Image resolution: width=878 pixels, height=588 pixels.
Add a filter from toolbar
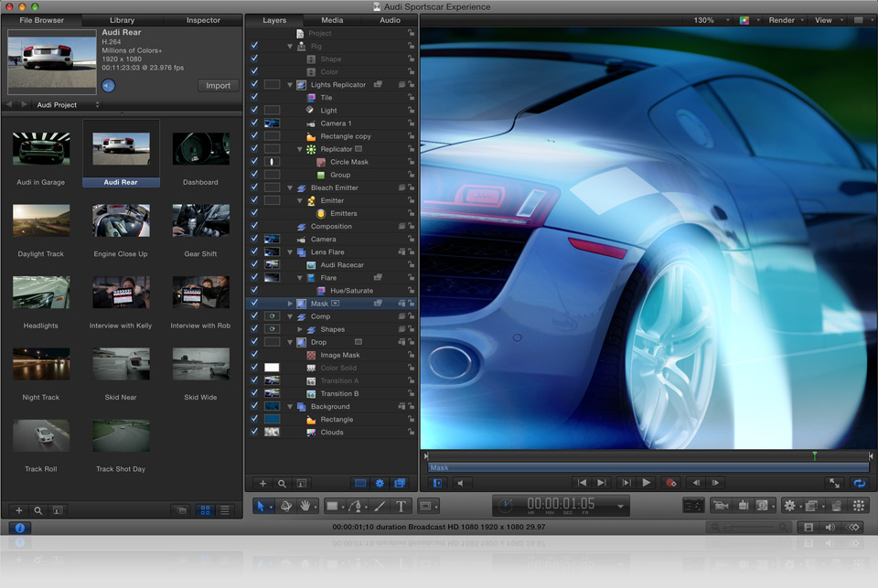click(812, 506)
